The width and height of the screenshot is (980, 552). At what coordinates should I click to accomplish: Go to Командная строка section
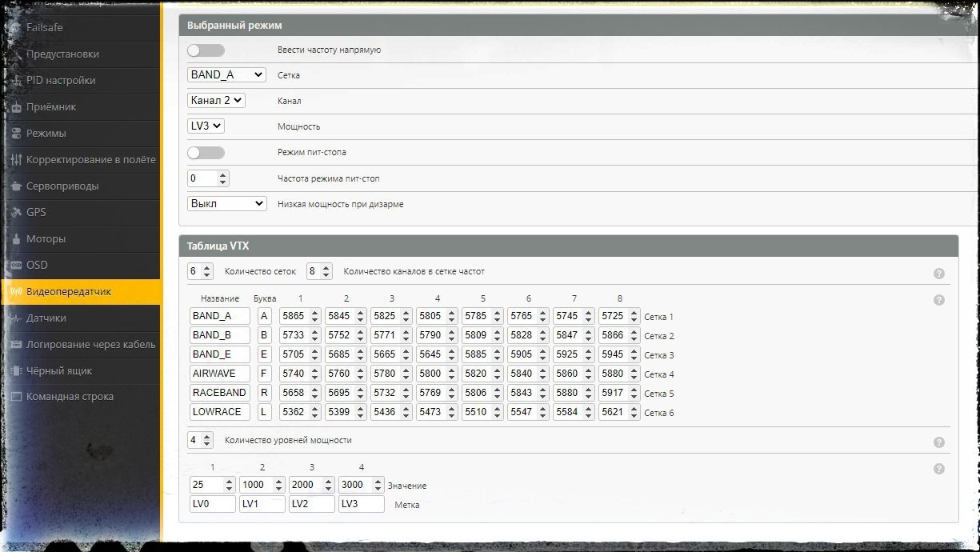coord(70,397)
